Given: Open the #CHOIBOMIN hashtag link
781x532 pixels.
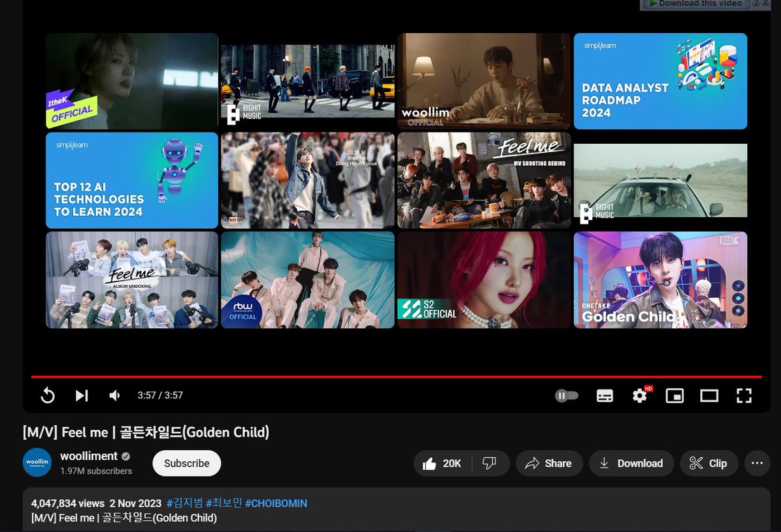Looking at the screenshot, I should click(x=276, y=503).
